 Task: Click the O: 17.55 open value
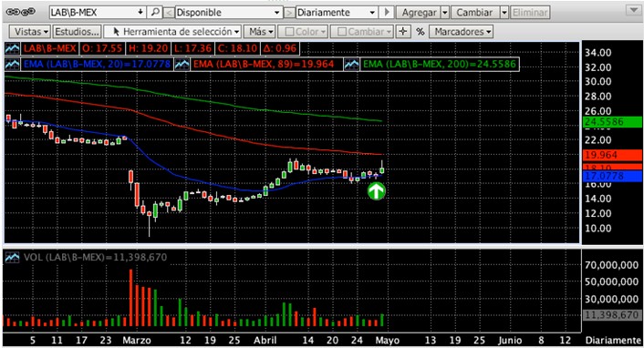102,48
